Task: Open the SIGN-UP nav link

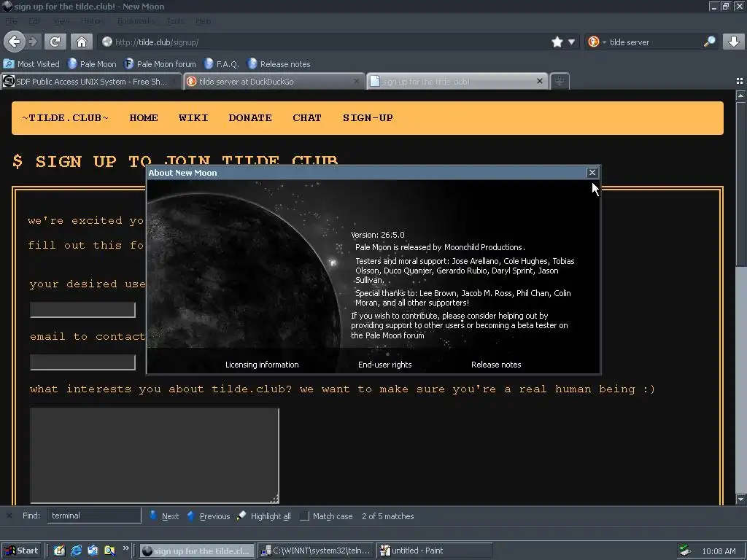Action: pyautogui.click(x=368, y=117)
